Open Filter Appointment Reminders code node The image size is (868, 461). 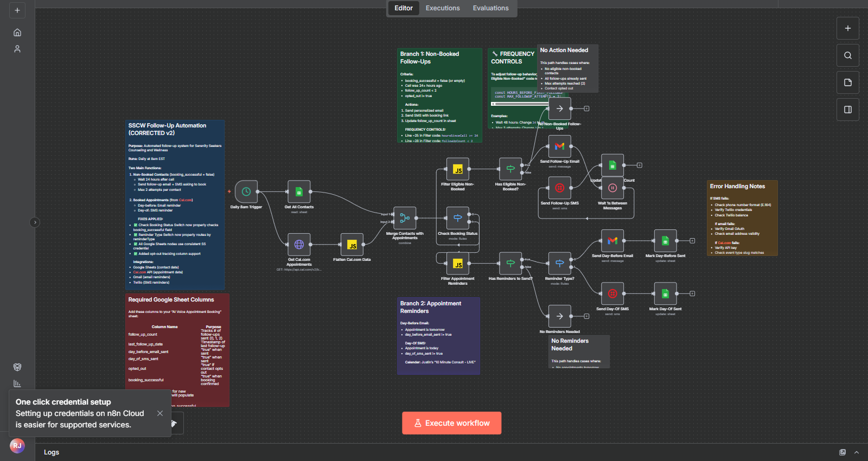[x=457, y=263]
